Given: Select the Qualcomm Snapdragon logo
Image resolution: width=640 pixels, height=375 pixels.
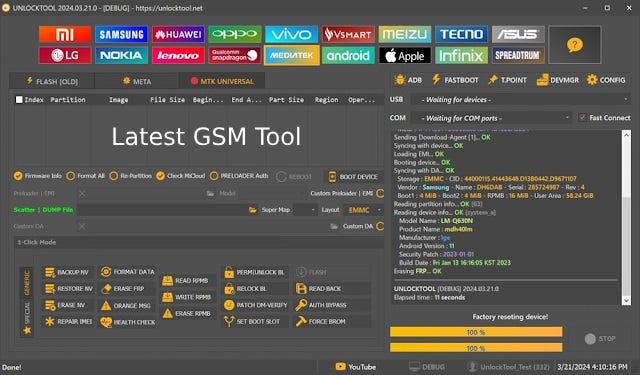Looking at the screenshot, I should click(x=235, y=55).
